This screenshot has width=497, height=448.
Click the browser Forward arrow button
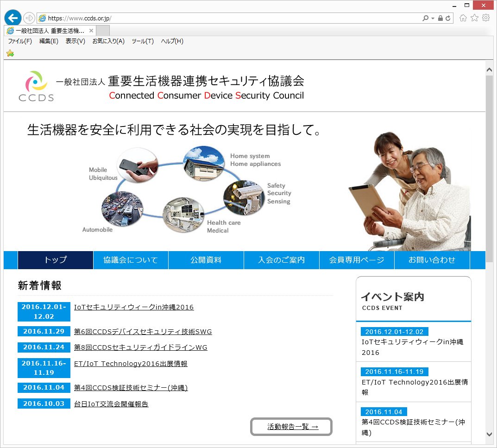(x=29, y=18)
